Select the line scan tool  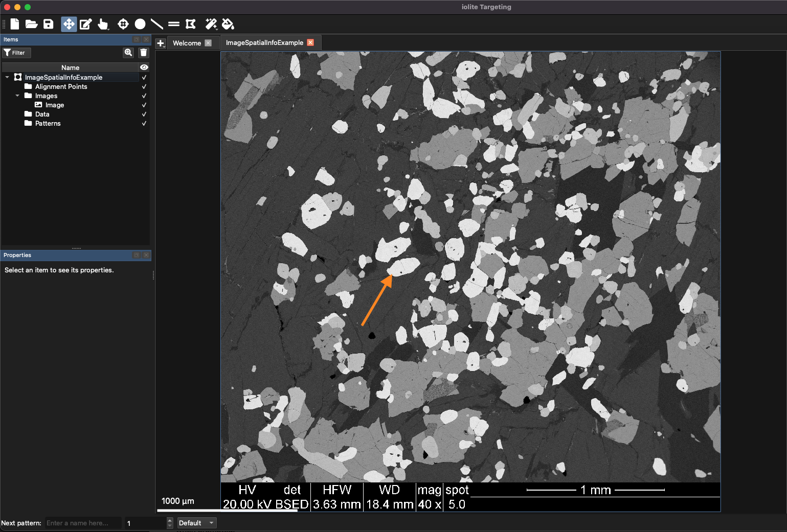pyautogui.click(x=157, y=24)
